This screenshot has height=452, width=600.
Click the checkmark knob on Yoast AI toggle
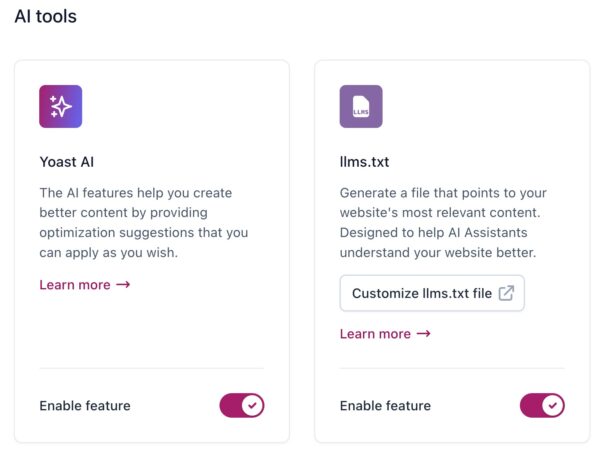(253, 405)
